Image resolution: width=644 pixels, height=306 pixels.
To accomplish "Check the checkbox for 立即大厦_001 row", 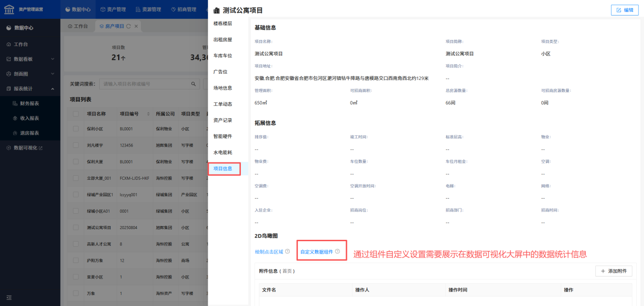I will [76, 178].
